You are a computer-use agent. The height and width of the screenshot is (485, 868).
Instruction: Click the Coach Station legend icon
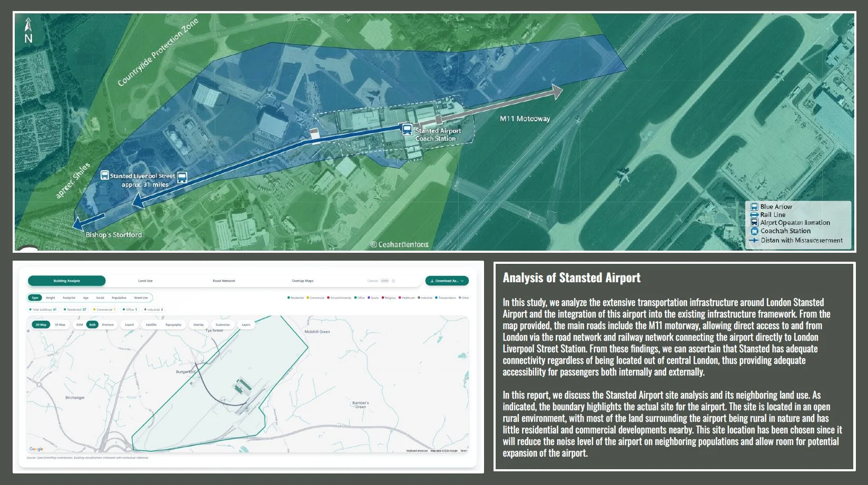coord(754,231)
